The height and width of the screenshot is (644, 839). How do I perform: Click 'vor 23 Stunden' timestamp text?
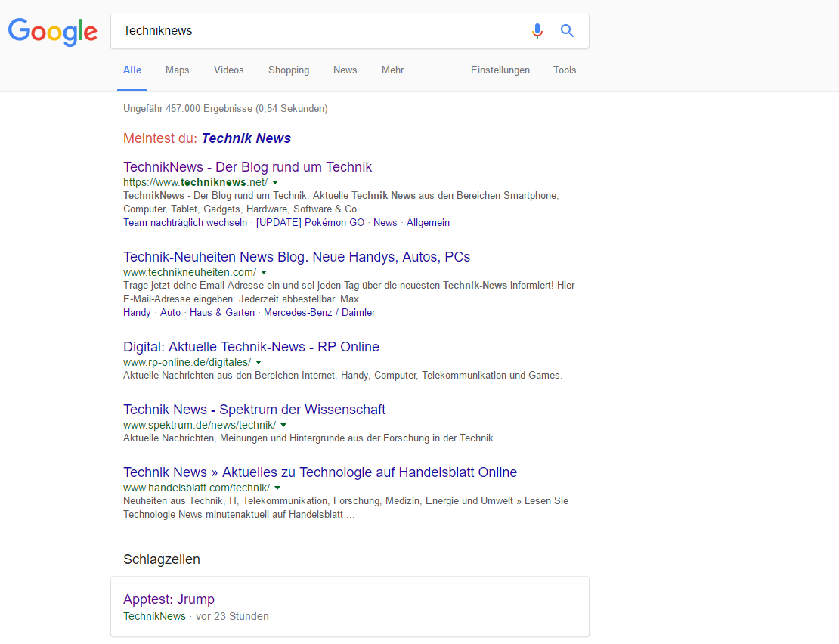232,616
